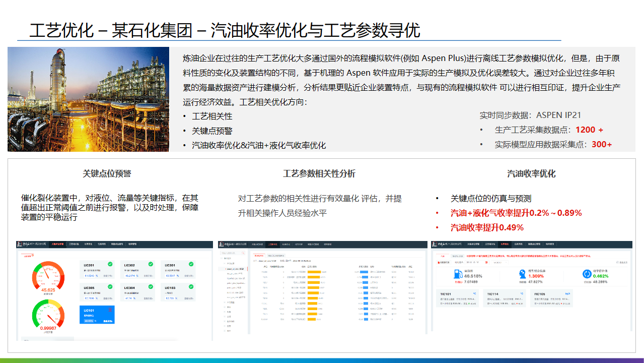
Task: Click the green check icon on LIC305 card
Action: [110, 286]
